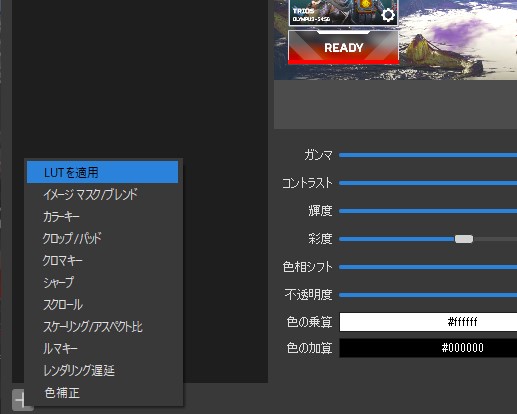Image resolution: width=517 pixels, height=414 pixels.
Task: Click the 彩度 slider handle
Action: (464, 239)
